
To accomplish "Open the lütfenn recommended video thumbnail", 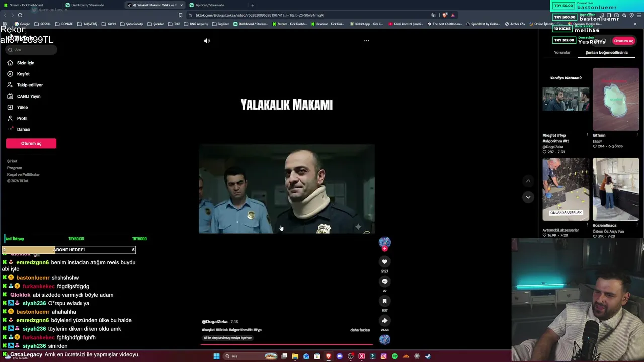I will click(616, 99).
